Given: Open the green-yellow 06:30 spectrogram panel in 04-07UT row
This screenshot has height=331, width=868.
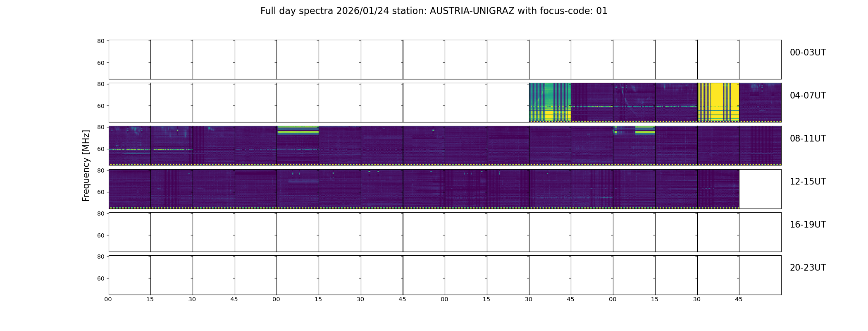Looking at the screenshot, I should (x=550, y=103).
